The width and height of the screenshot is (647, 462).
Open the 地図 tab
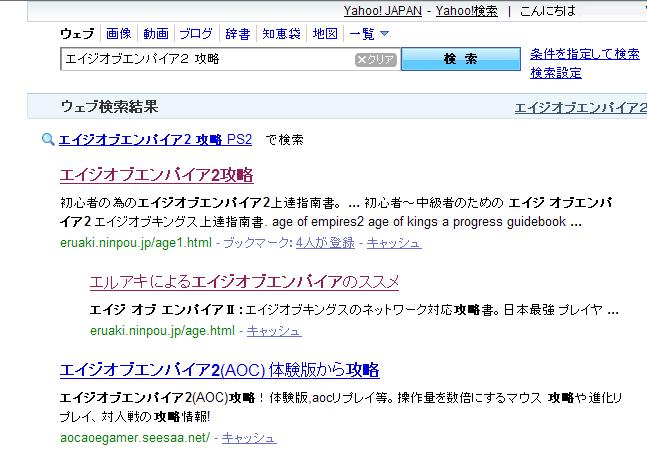325,33
